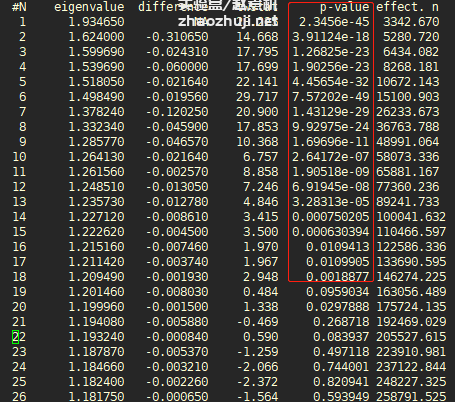Click eigenvalue 1.518050
Viewport: 455px width, 402px height.
(96, 82)
